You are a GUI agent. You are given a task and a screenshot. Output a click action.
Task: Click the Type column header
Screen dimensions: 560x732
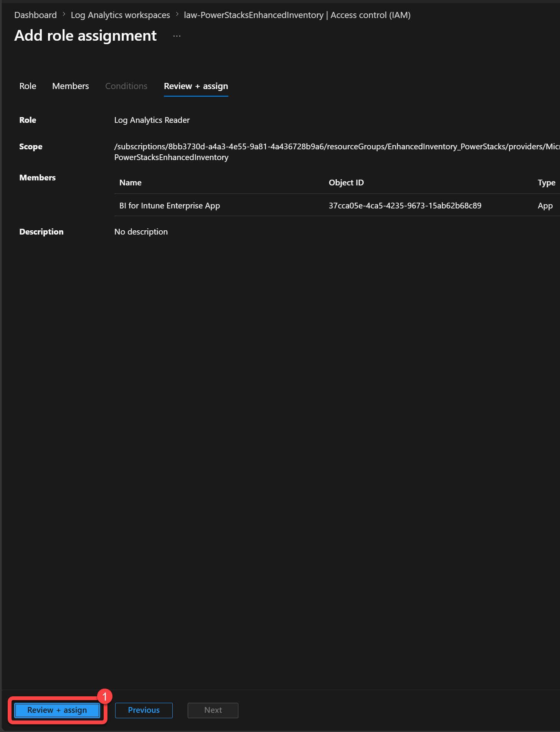547,183
